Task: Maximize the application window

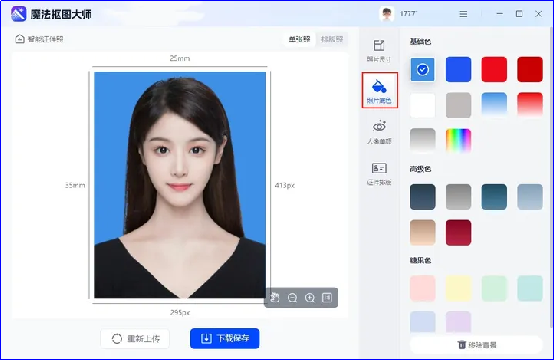Action: tap(519, 14)
